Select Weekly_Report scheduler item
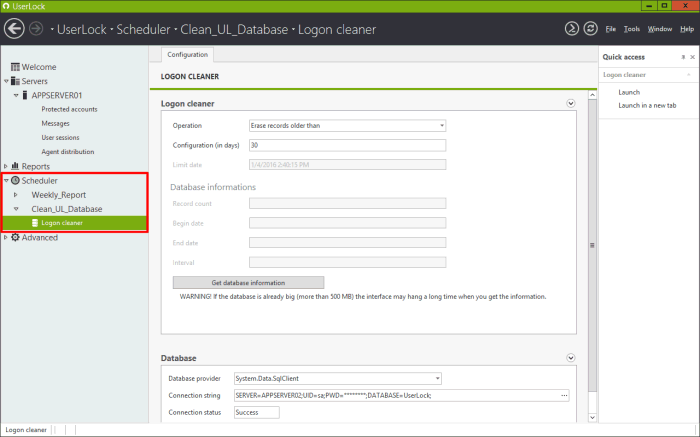Image resolution: width=700 pixels, height=437 pixels. 58,195
